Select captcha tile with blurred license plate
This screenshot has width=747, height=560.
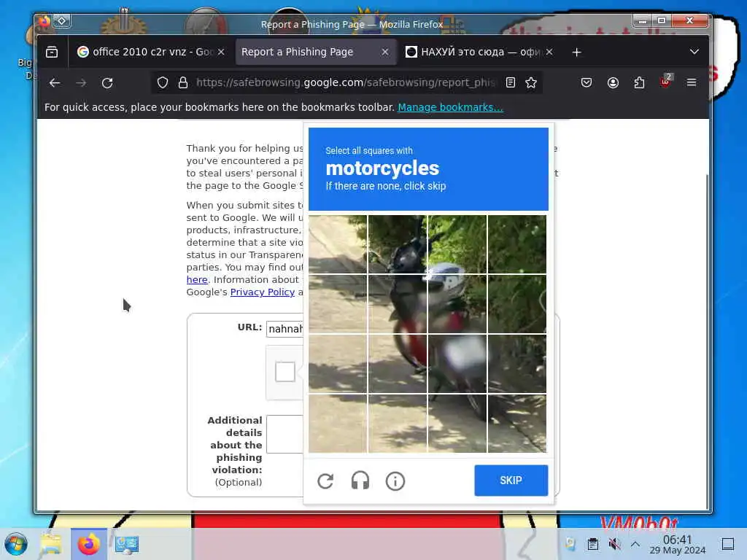click(457, 364)
